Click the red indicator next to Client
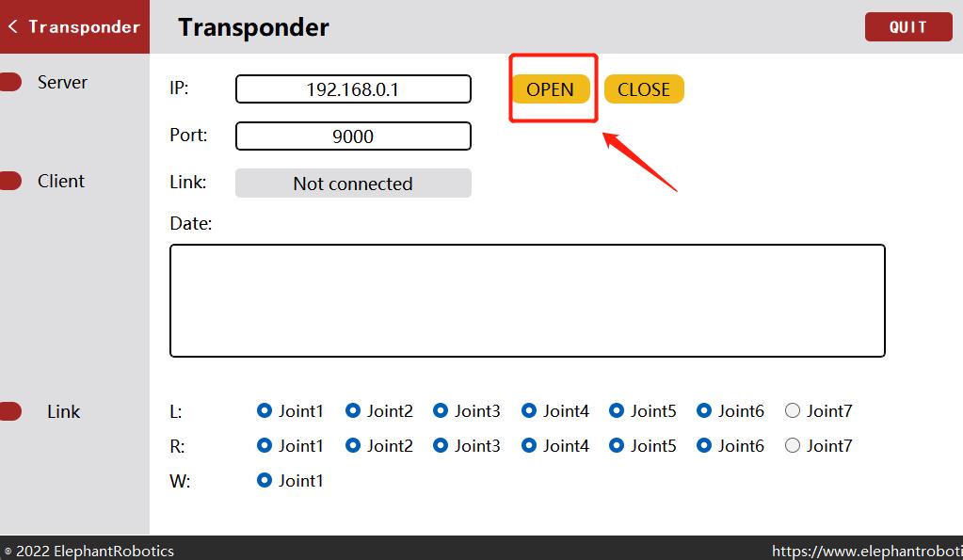963x560 pixels. click(9, 181)
